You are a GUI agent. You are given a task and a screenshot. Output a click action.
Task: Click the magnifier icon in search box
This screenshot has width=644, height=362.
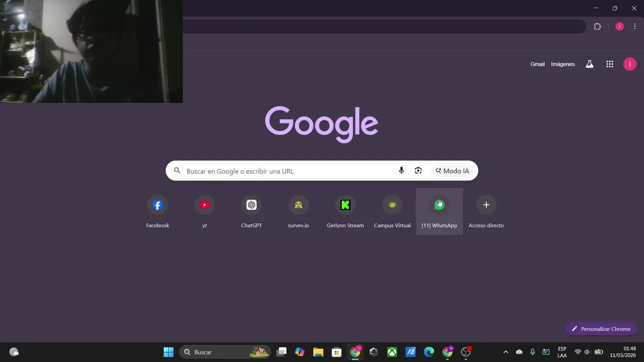[x=177, y=171]
